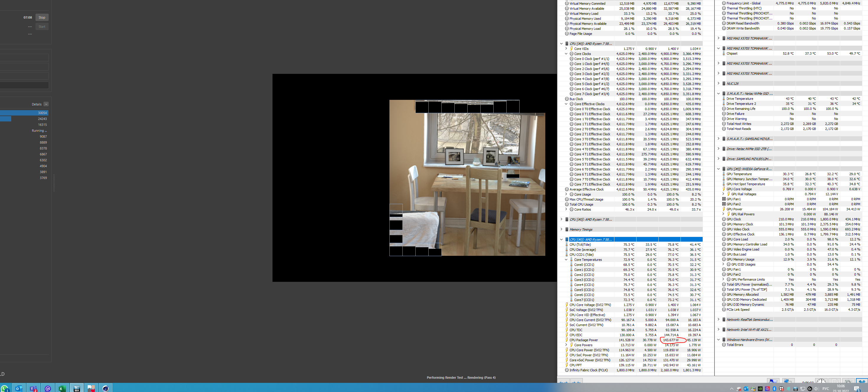Switch РУС keyboard language indicator
This screenshot has width=868, height=392.
[x=825, y=389]
